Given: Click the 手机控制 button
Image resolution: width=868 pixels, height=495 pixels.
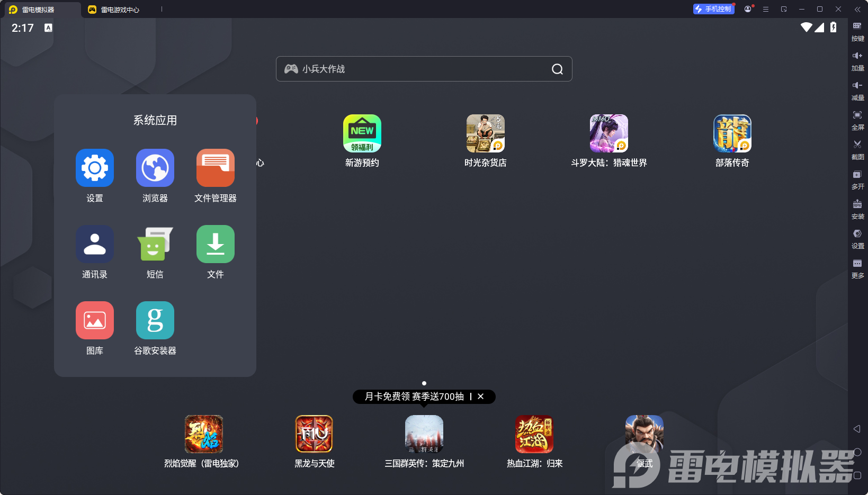Looking at the screenshot, I should pos(714,9).
